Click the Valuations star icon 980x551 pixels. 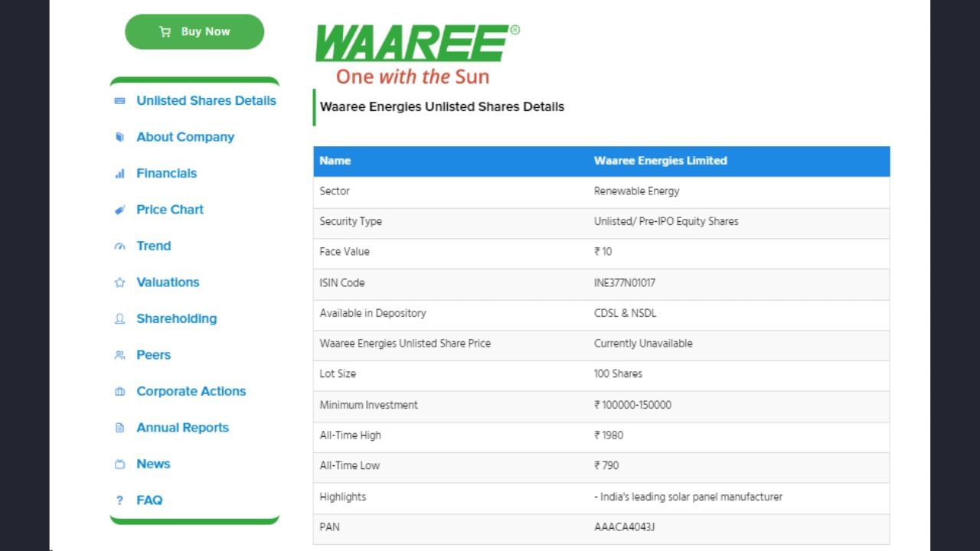point(119,282)
